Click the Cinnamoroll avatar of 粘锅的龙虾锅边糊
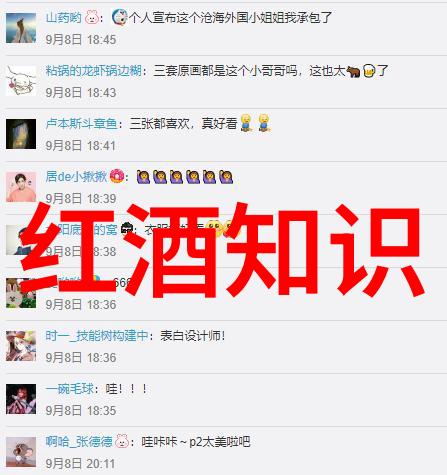This screenshot has width=447, height=475. [21, 81]
